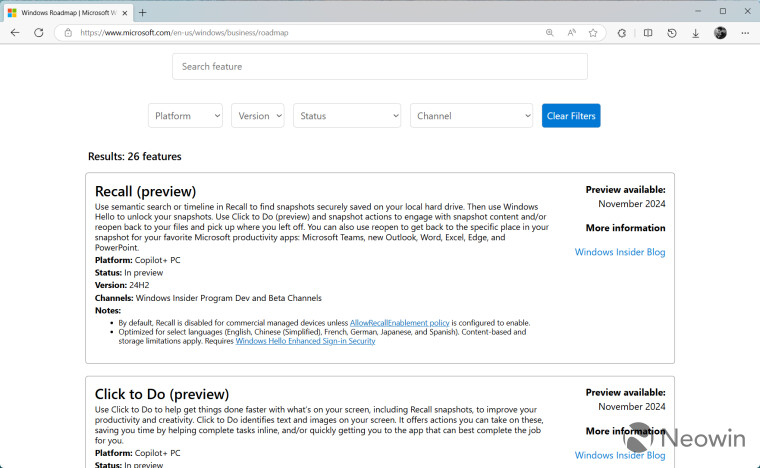Refresh the current page
The image size is (760, 468).
coord(39,32)
